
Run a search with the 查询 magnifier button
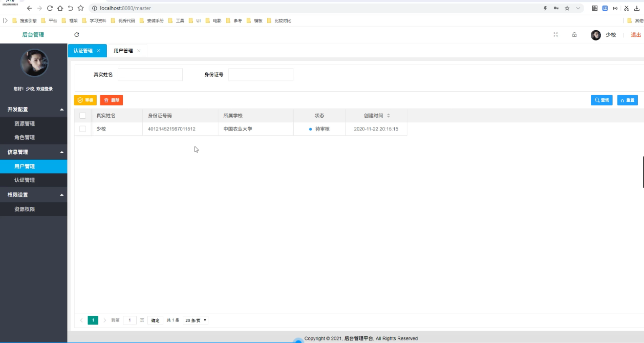601,100
